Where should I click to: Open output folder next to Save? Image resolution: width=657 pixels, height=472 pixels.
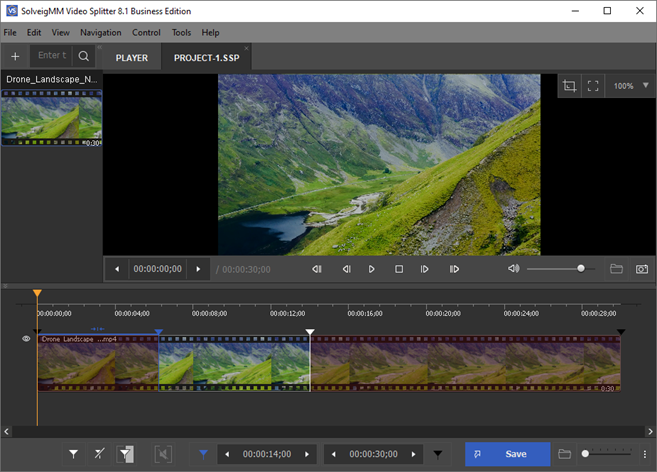coord(564,454)
